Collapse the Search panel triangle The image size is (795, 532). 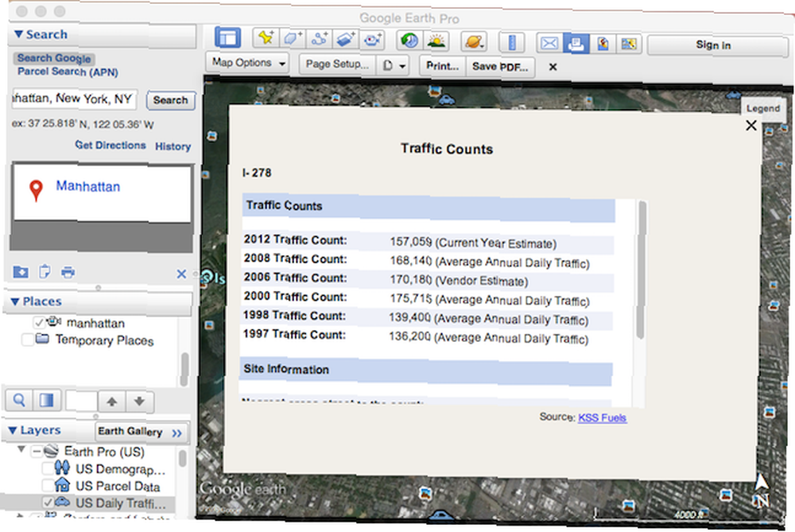pyautogui.click(x=18, y=34)
